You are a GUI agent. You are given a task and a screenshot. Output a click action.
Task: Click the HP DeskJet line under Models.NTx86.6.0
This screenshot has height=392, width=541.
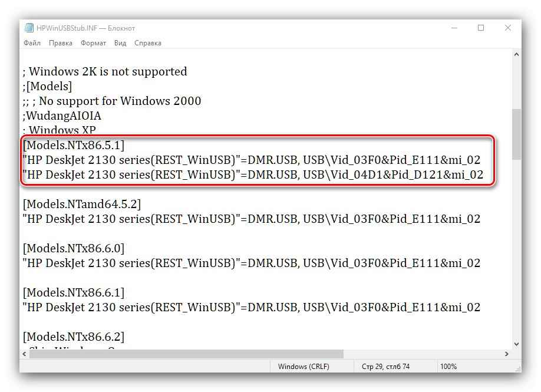coord(252,263)
